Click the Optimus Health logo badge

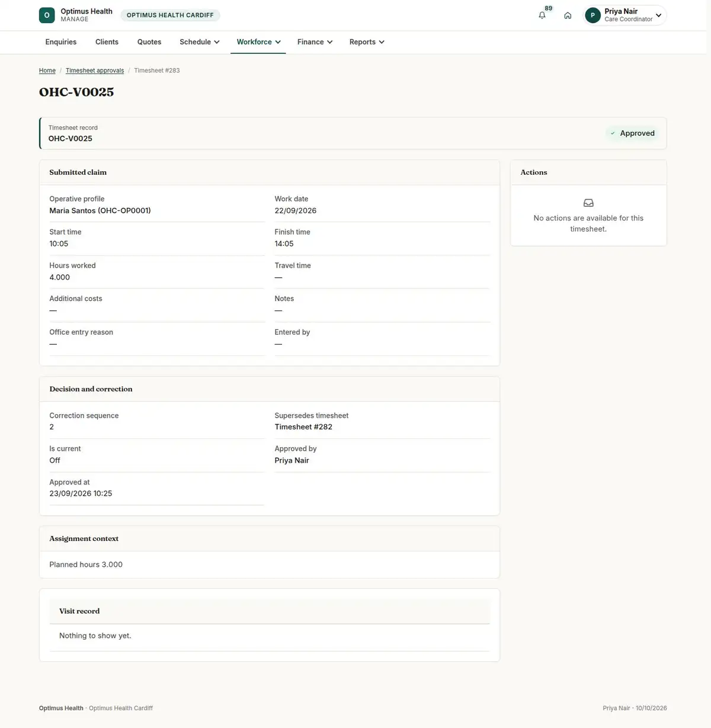click(x=47, y=15)
